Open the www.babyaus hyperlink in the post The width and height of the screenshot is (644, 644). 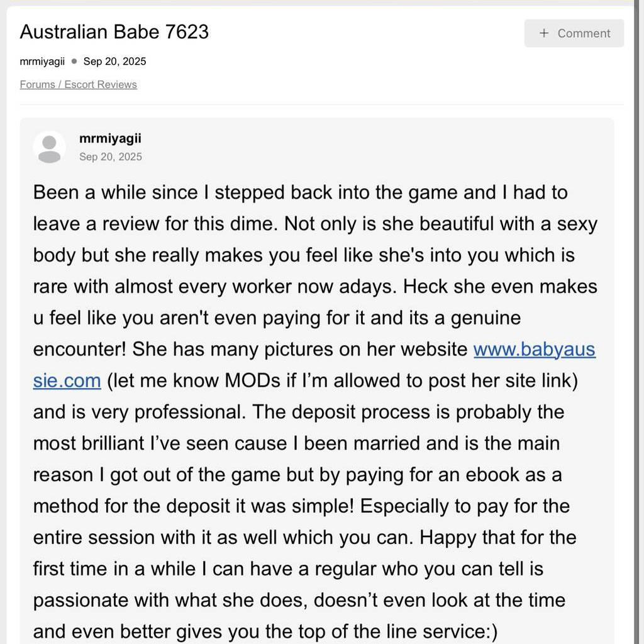(x=534, y=349)
